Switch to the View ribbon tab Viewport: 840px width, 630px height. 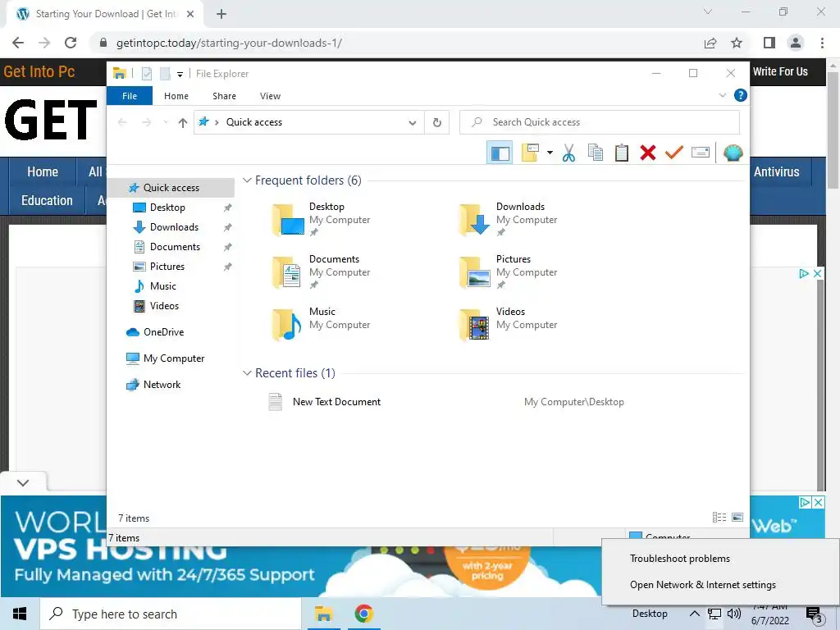tap(270, 96)
